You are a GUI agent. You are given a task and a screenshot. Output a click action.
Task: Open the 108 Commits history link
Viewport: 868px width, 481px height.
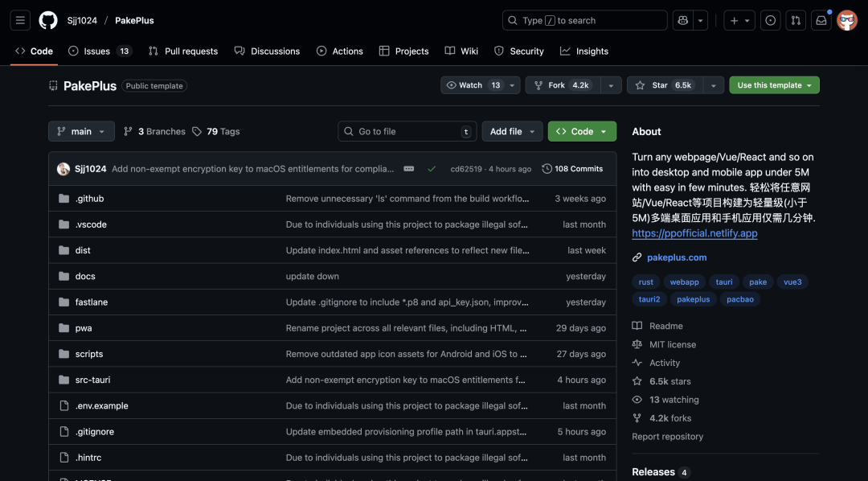(x=572, y=168)
